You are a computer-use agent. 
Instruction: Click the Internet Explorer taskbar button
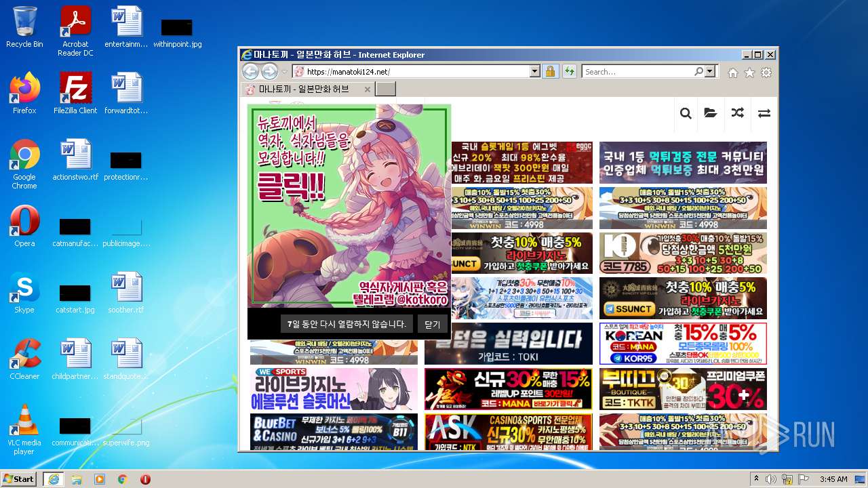pyautogui.click(x=53, y=479)
